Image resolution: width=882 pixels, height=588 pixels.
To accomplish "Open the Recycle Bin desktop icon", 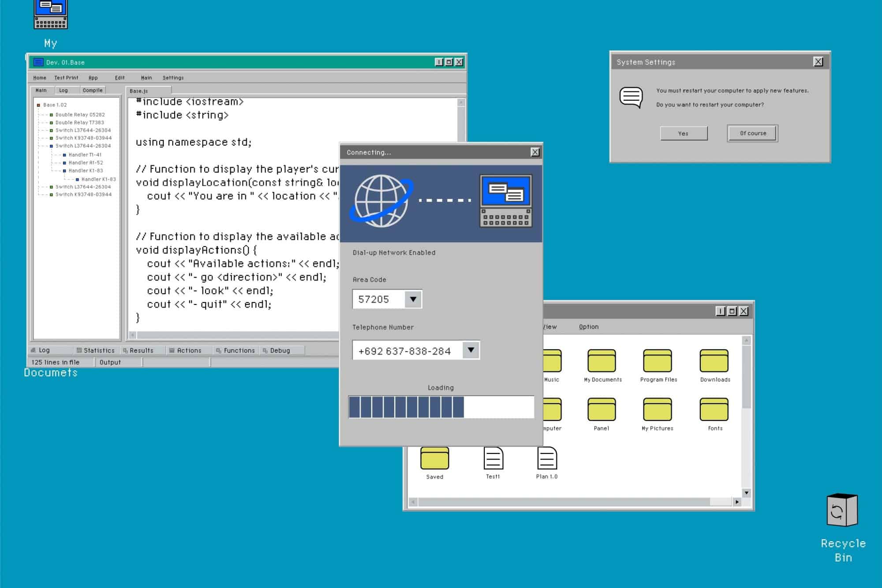I will (x=842, y=510).
